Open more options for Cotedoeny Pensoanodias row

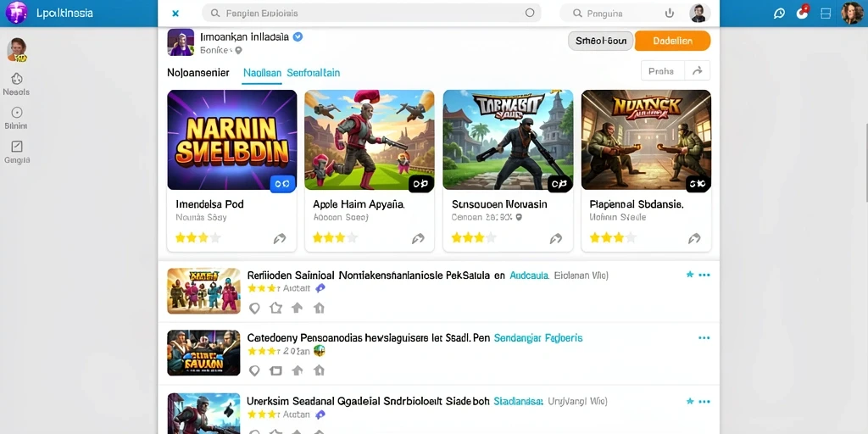point(704,337)
